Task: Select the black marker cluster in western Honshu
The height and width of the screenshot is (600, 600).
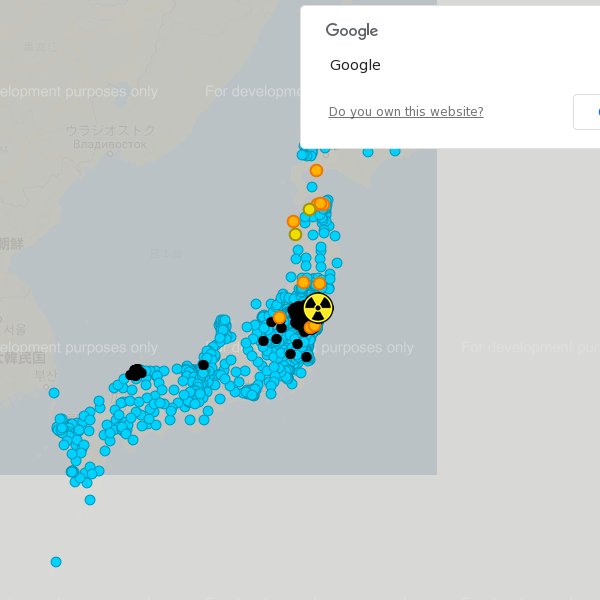Action: coord(136,372)
